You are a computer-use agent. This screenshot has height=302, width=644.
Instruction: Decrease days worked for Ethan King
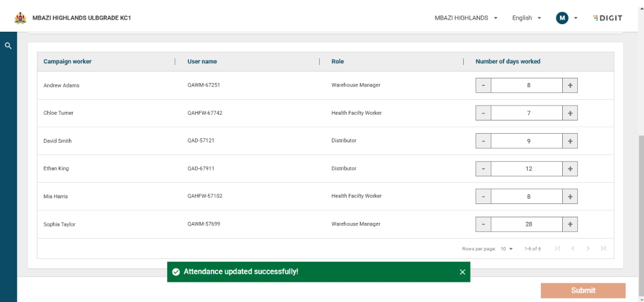[483, 169]
